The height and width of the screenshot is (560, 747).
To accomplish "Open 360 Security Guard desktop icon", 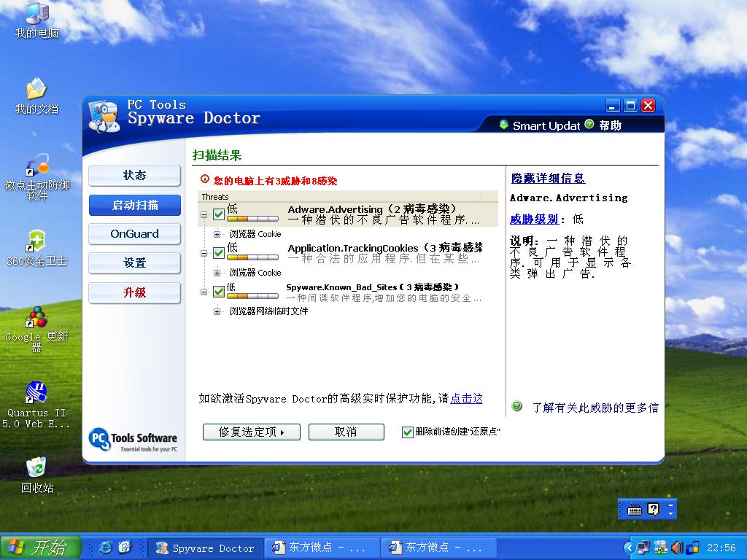I will coord(36,242).
